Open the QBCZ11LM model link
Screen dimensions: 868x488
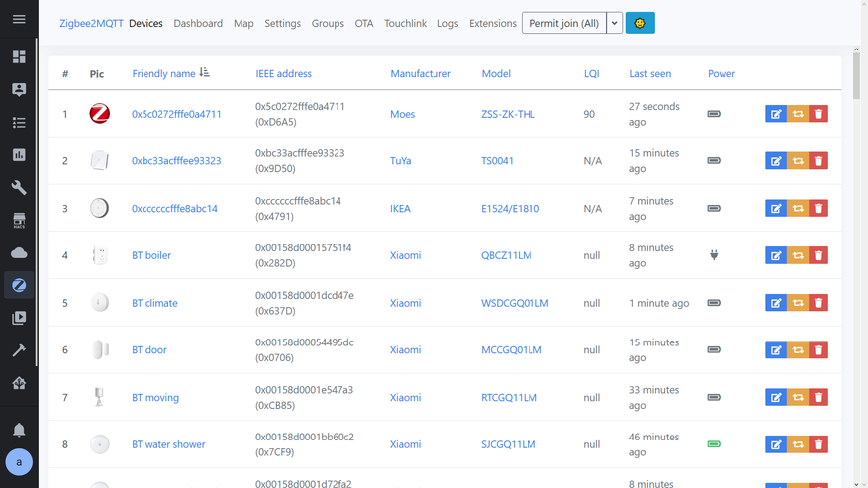[506, 255]
